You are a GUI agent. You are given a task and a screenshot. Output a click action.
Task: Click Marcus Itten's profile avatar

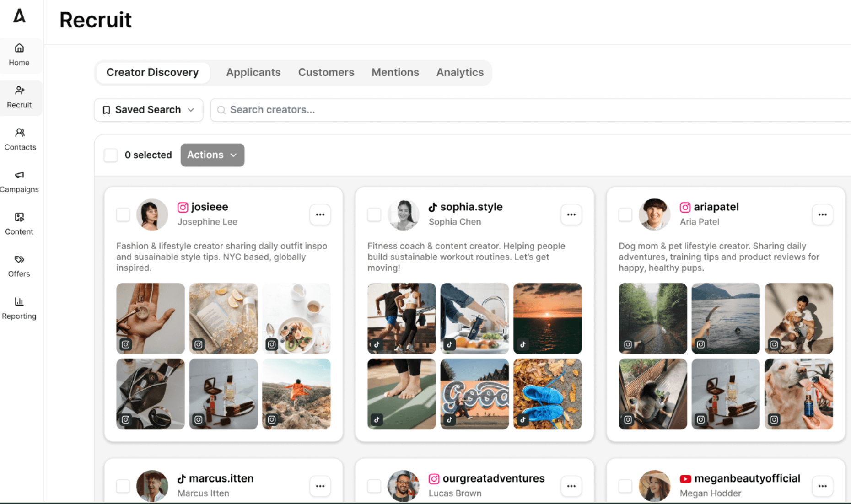tap(152, 486)
